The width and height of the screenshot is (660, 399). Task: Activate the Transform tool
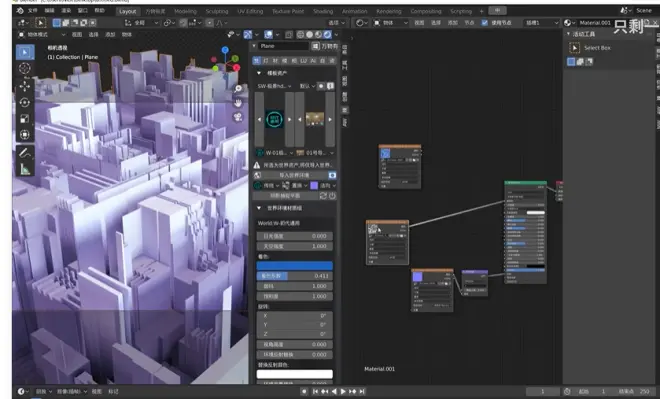click(x=25, y=134)
